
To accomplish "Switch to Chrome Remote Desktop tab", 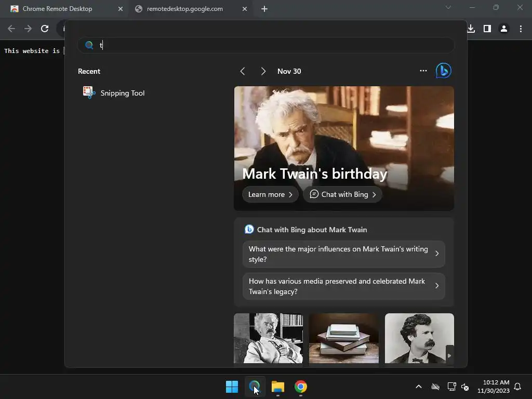I will pos(57,9).
